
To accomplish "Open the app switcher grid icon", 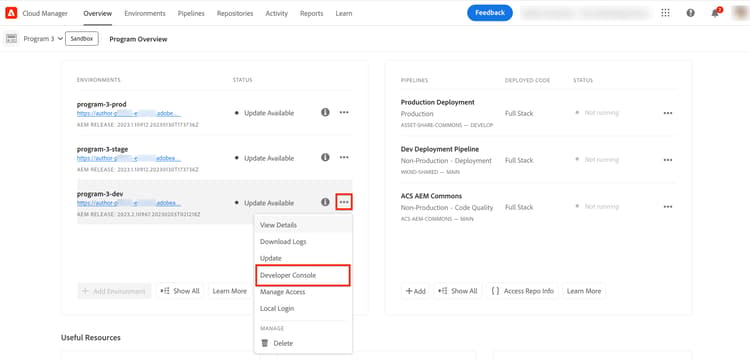I will coord(665,13).
